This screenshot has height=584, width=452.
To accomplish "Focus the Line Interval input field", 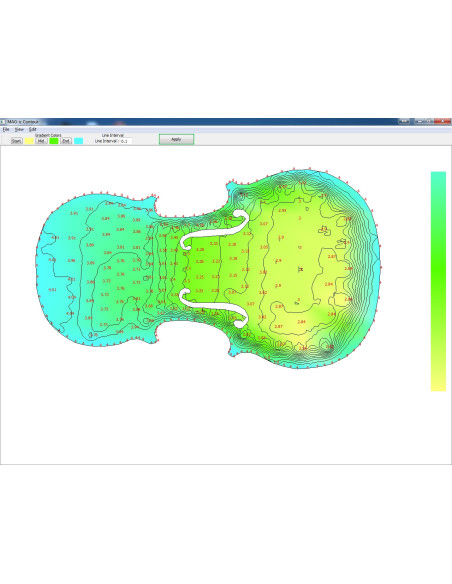I will point(126,141).
